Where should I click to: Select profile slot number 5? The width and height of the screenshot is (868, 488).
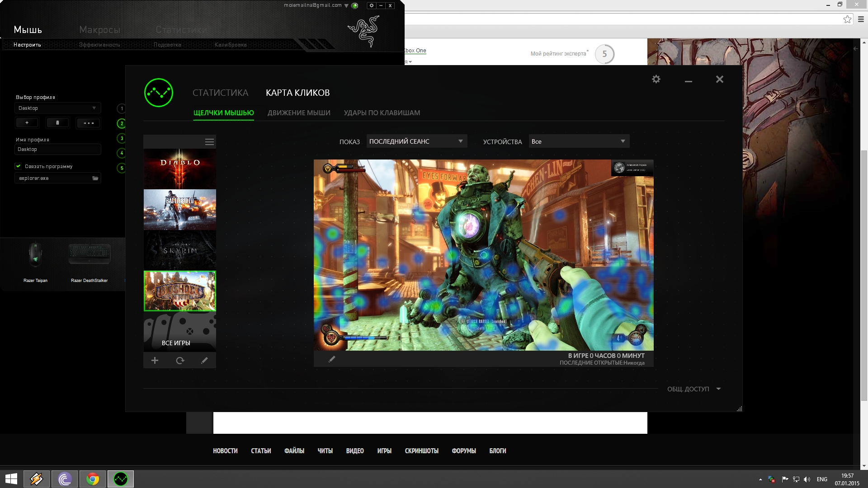tap(122, 168)
